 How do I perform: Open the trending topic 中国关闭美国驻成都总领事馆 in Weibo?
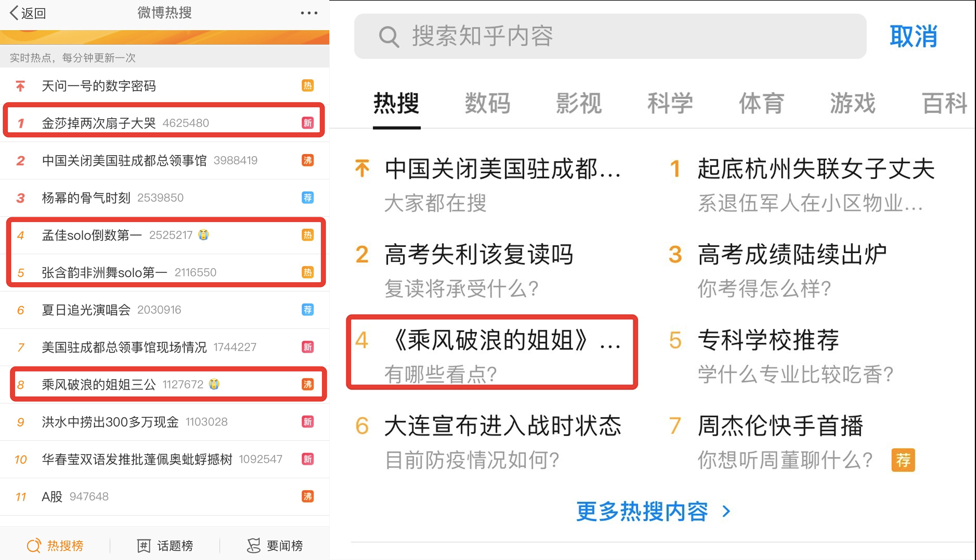124,160
